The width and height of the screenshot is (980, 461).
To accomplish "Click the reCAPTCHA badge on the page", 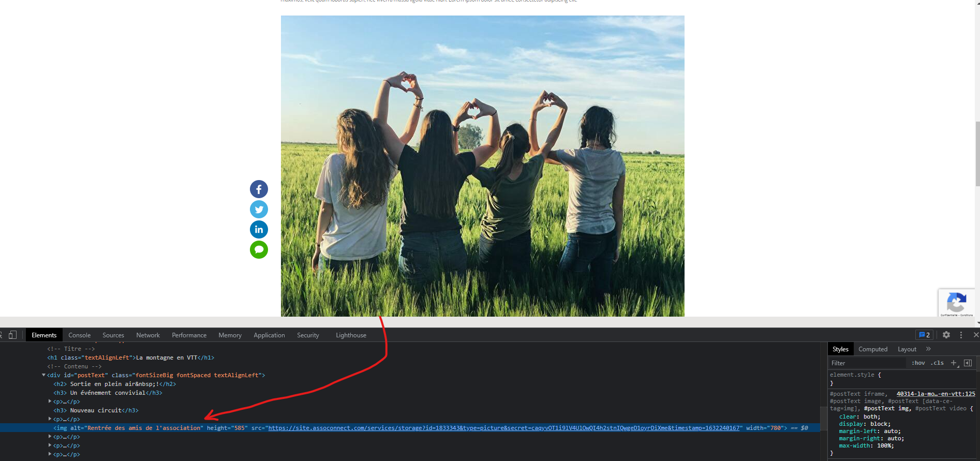I will pos(956,303).
